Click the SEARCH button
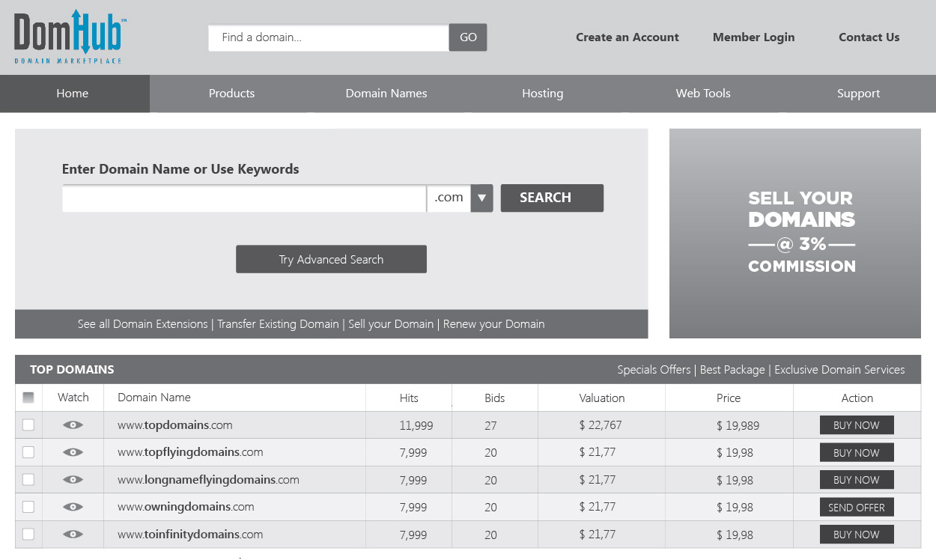The image size is (936, 560). pos(552,198)
